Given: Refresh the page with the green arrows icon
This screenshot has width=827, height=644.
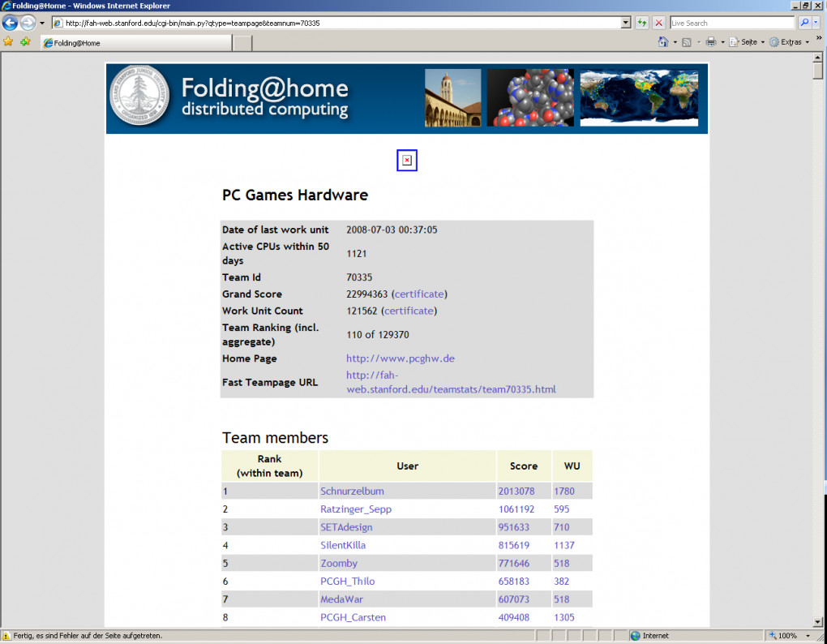Looking at the screenshot, I should coord(642,23).
